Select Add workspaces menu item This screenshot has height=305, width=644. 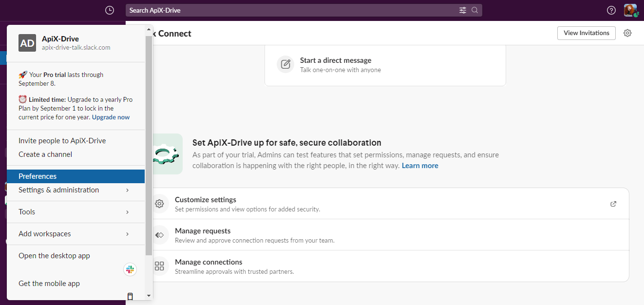[76, 234]
